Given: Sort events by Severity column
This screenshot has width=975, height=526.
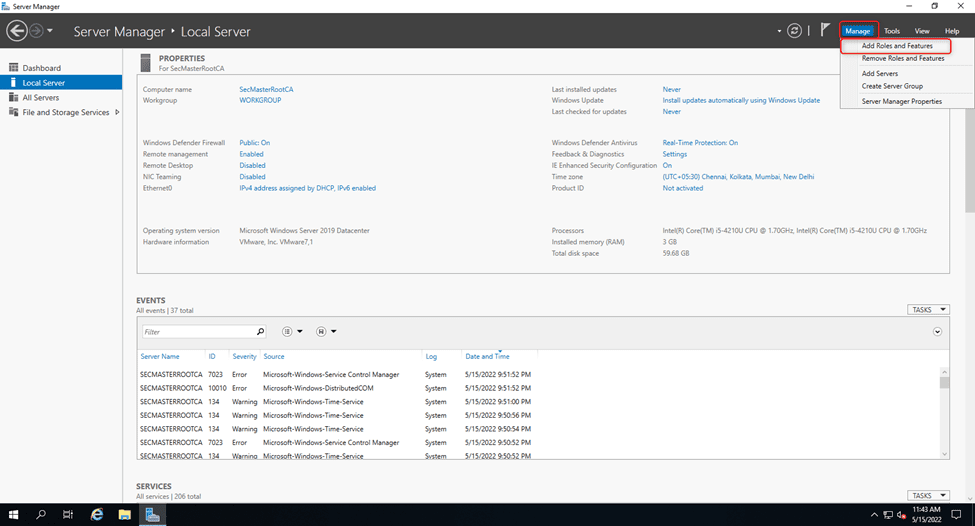Looking at the screenshot, I should (x=244, y=356).
